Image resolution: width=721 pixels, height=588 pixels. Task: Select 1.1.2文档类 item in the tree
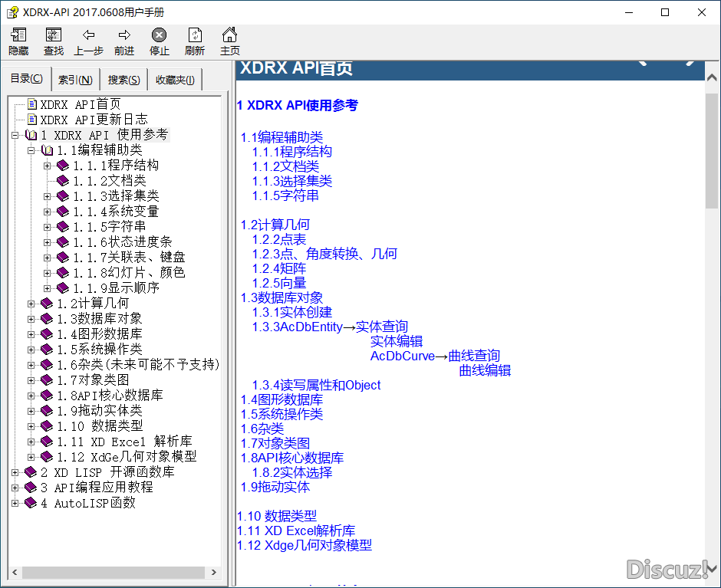tap(109, 181)
